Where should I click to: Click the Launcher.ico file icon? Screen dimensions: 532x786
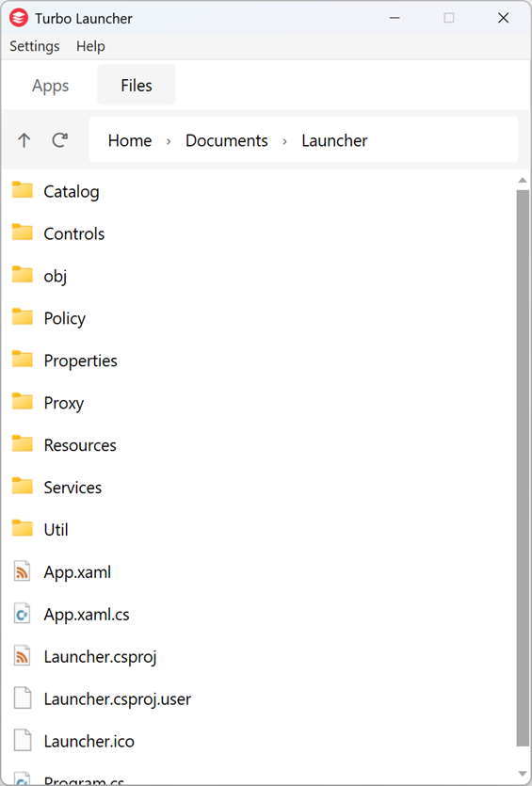click(22, 741)
